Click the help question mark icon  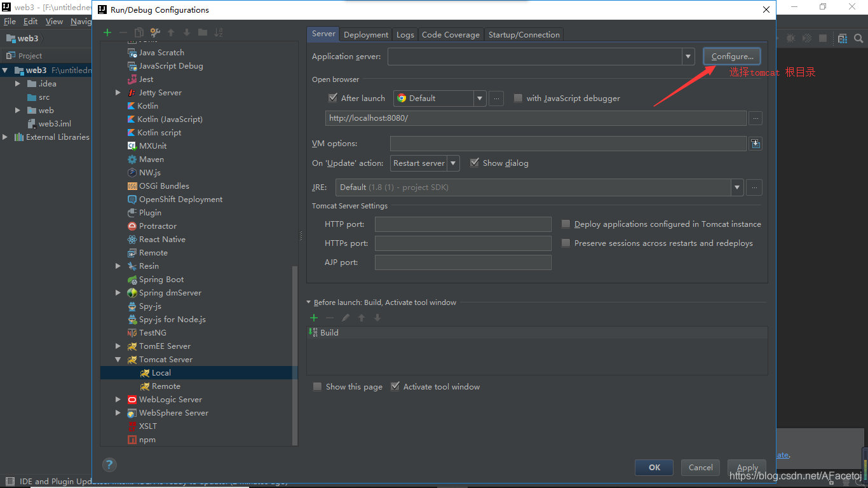pos(109,464)
